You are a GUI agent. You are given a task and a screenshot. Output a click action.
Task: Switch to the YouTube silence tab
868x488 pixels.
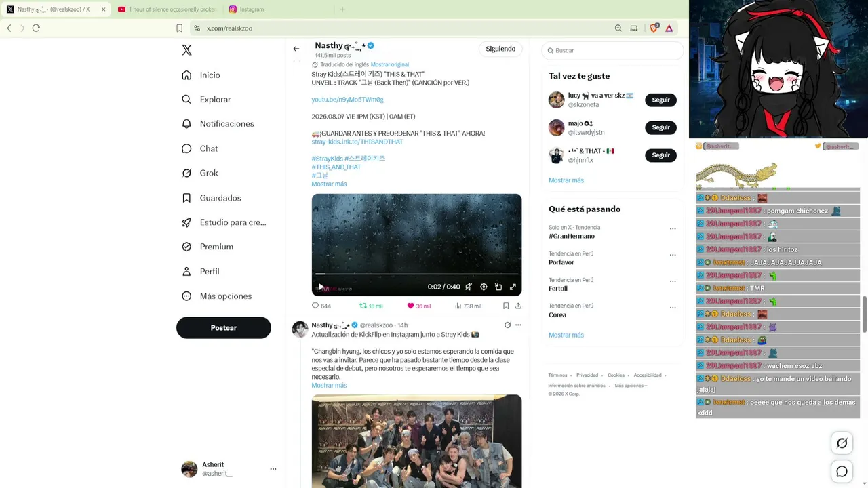click(x=166, y=9)
